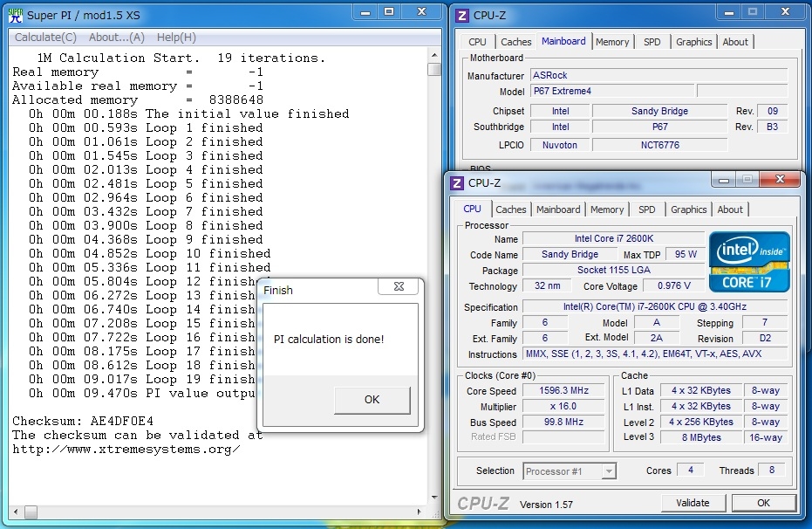
Task: Click the Super PI vertical scrollbar up arrow
Action: (x=434, y=55)
